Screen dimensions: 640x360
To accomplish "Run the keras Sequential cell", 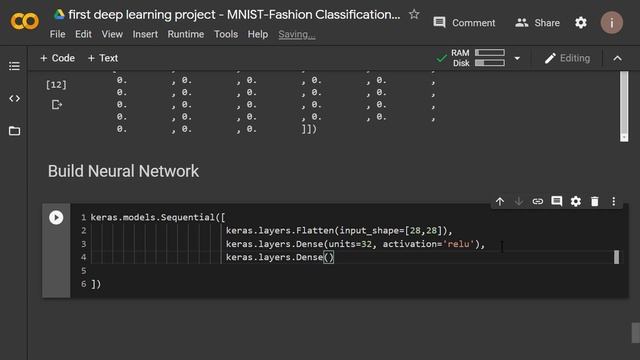I will 56,217.
